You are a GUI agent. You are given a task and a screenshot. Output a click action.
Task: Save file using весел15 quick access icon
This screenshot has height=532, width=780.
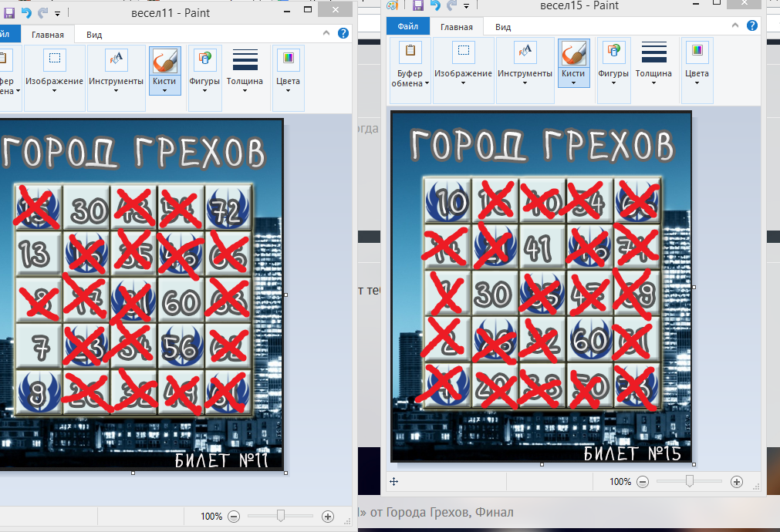click(x=418, y=6)
